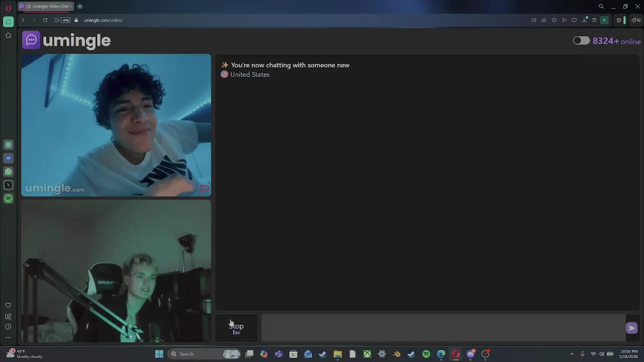Reload the current page
Viewport: 644px width, 362px height.
click(45, 20)
